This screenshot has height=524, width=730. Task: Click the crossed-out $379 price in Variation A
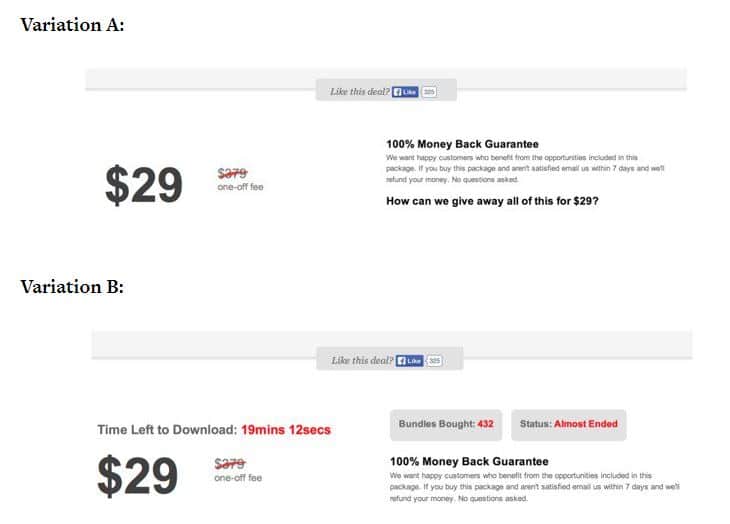(x=232, y=172)
